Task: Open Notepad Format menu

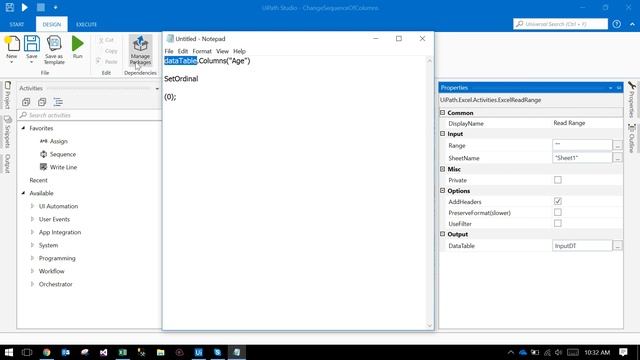Action: 202,51
